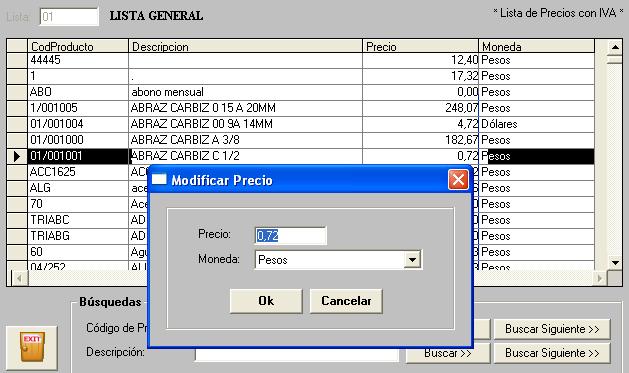Click the product code ALG

(78, 188)
